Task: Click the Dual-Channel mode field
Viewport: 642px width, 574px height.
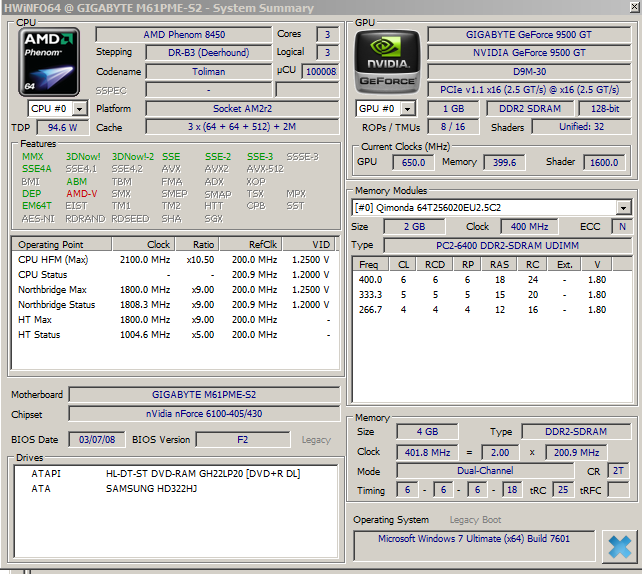Action: tap(485, 471)
